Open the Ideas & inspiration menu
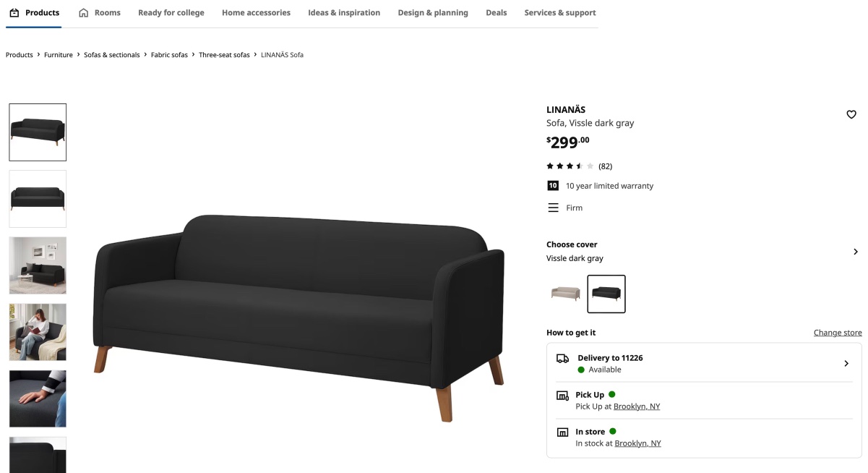 [344, 13]
